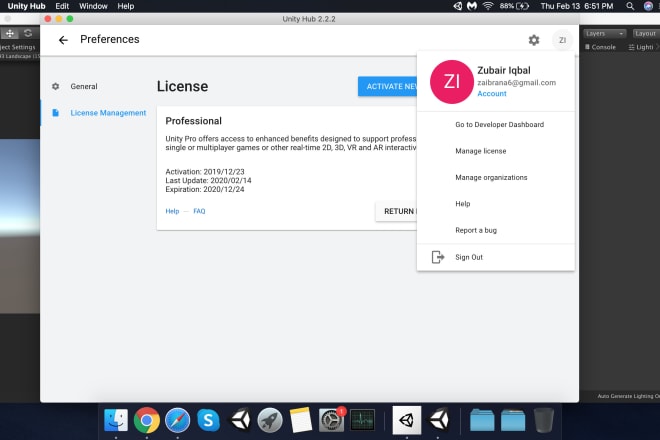Open the Edit menu

[62, 6]
